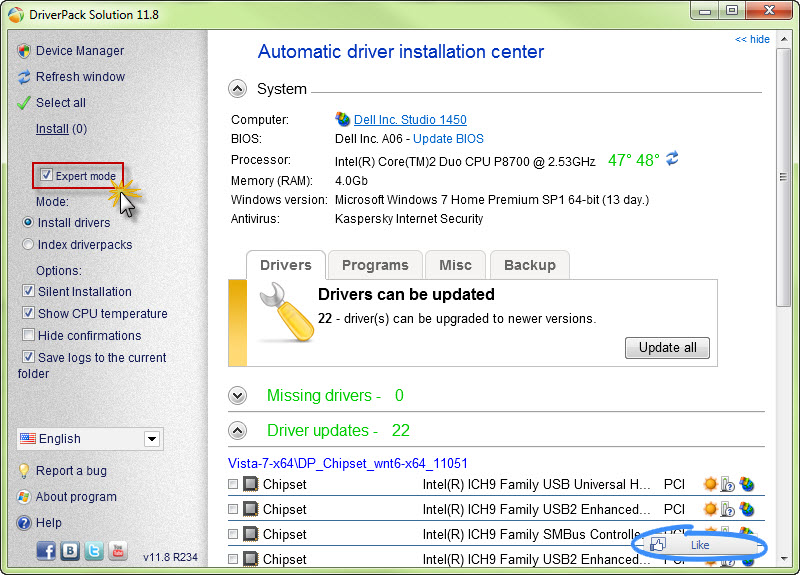Switch to the Programs tab
Viewport: 800px width, 575px height.
tap(375, 265)
